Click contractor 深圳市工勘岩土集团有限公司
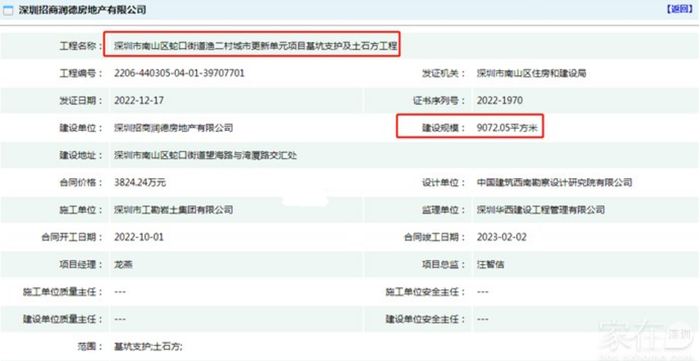 [174, 210]
